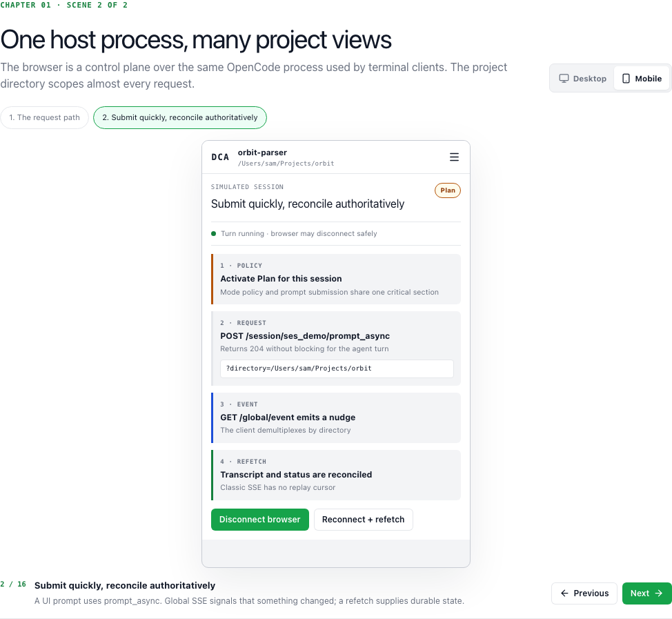Click 'The client demultiplexes by directory' text
Screen dimensions: 672x619
coord(286,430)
